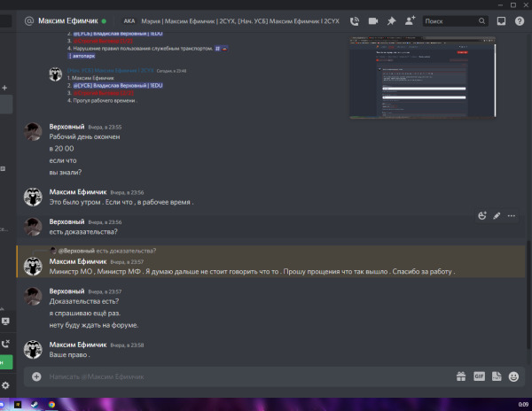The width and height of the screenshot is (532, 411).
Task: Open the GIF picker
Action: point(479,376)
